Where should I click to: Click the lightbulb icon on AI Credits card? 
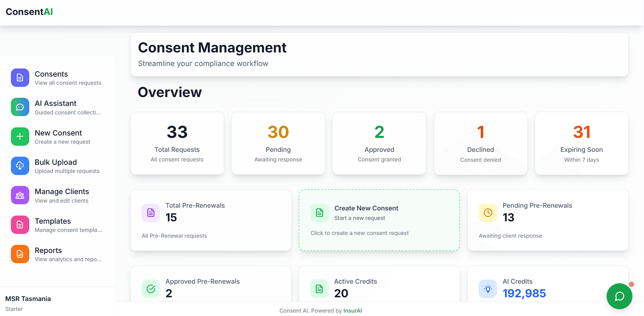[488, 289]
